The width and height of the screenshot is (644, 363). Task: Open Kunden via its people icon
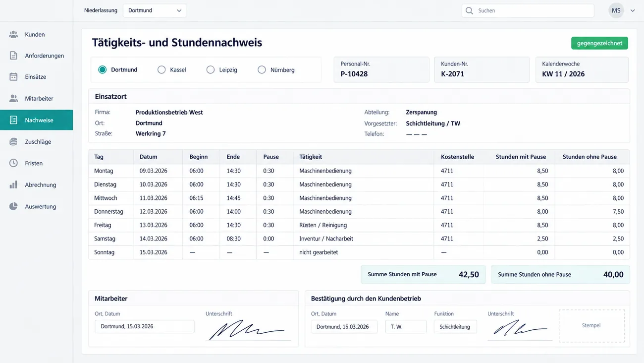click(x=13, y=34)
